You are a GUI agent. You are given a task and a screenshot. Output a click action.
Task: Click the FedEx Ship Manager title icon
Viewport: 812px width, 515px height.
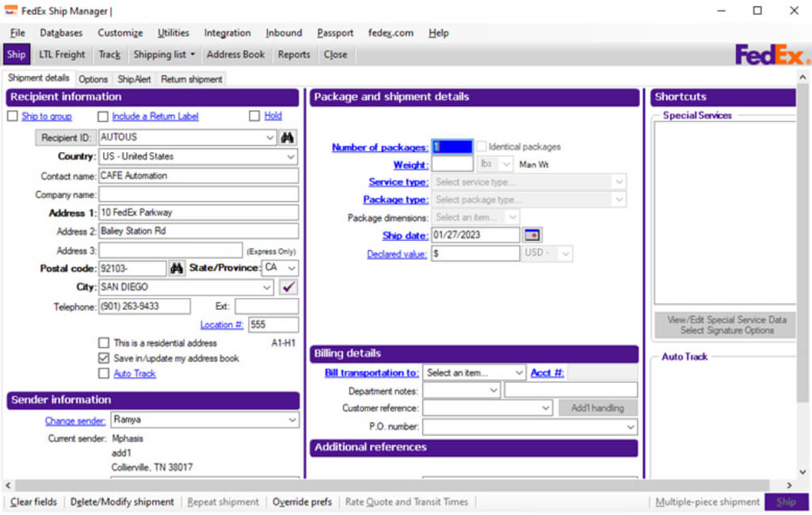pyautogui.click(x=11, y=10)
